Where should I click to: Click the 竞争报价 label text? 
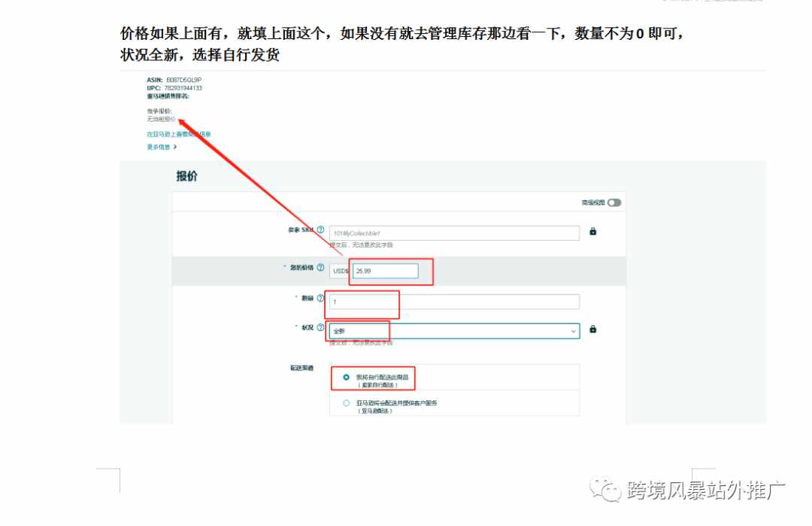pos(159,111)
